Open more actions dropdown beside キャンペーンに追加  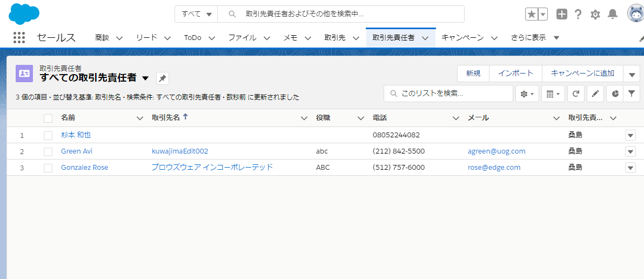[x=632, y=74]
